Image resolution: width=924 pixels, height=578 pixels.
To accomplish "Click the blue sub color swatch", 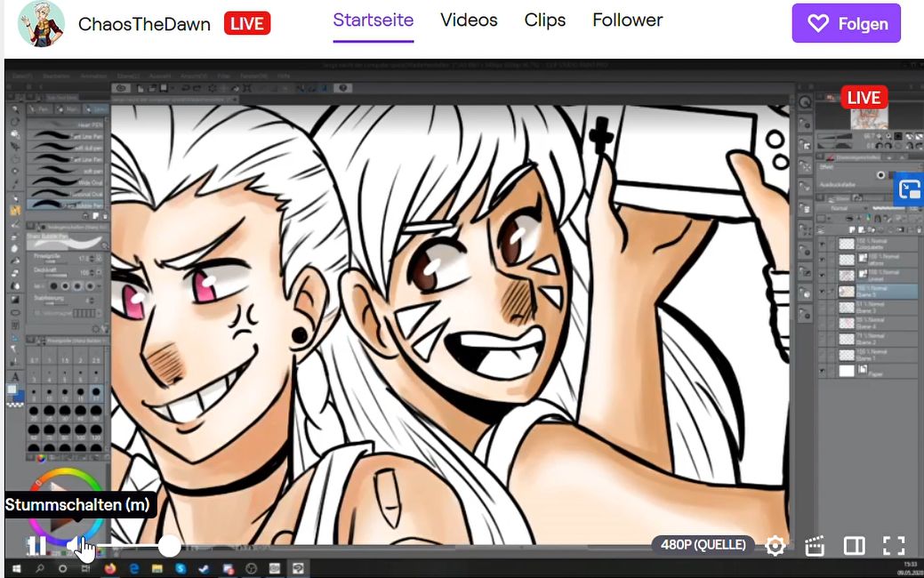I will (x=20, y=395).
